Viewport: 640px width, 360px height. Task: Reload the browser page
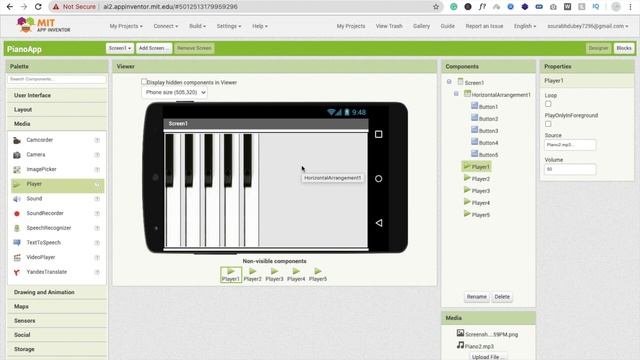(x=38, y=7)
